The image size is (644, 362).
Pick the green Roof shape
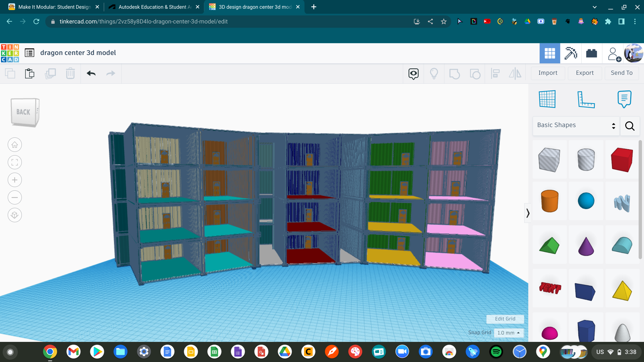pos(549,246)
